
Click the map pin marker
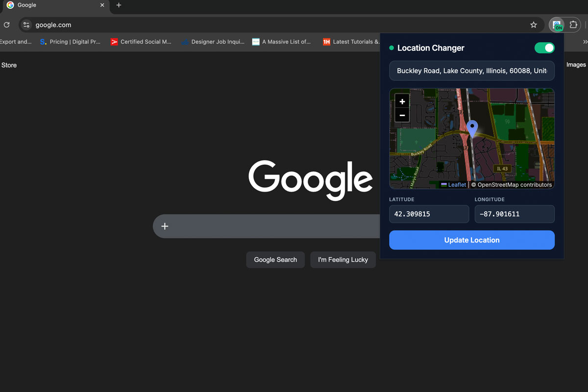pos(472,128)
